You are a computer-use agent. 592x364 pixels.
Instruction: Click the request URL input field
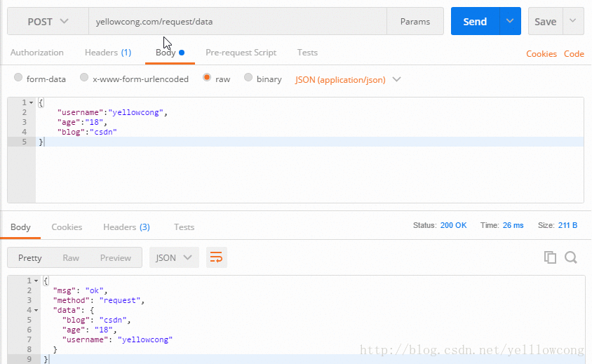pyautogui.click(x=237, y=22)
